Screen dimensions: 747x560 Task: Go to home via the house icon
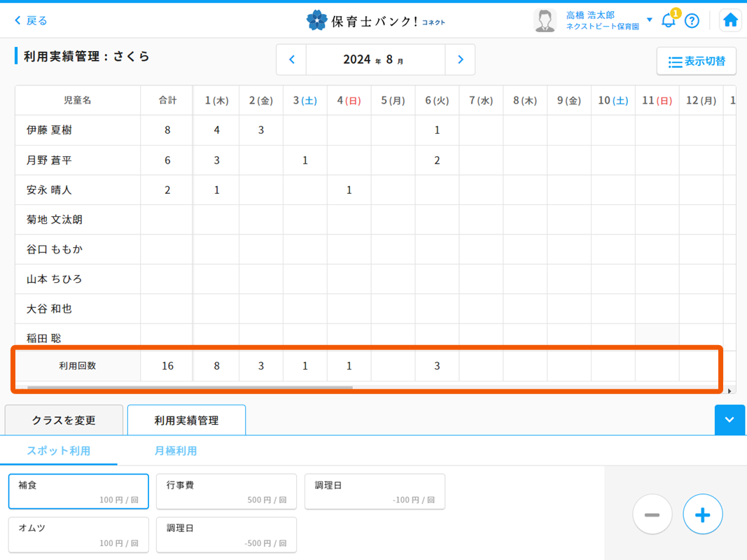pos(730,20)
